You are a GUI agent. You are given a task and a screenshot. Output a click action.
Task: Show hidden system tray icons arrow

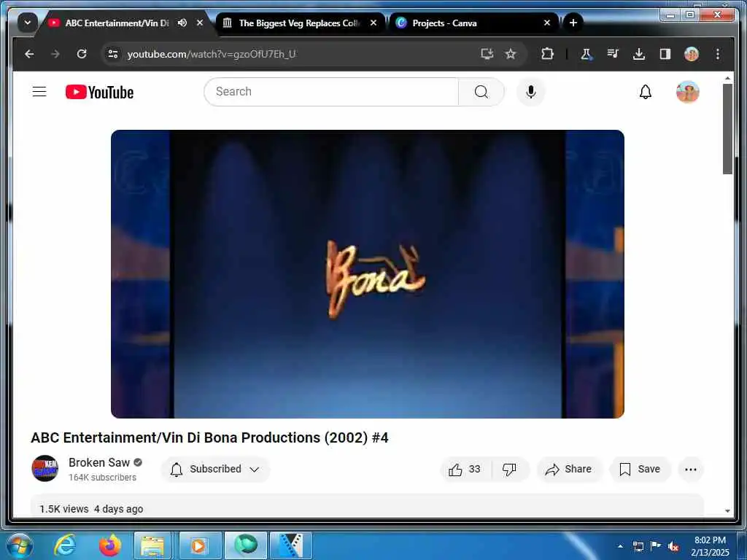[620, 546]
